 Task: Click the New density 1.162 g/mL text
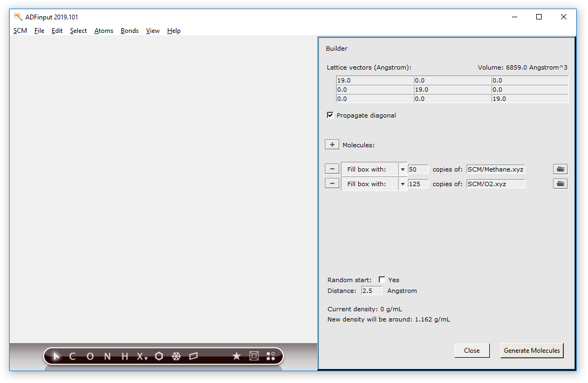[388, 319]
